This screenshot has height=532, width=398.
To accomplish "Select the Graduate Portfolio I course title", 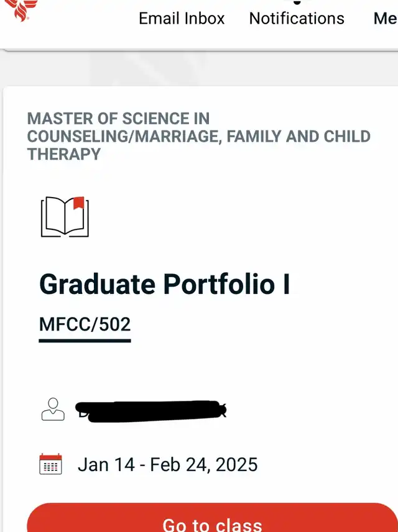I will point(164,285).
